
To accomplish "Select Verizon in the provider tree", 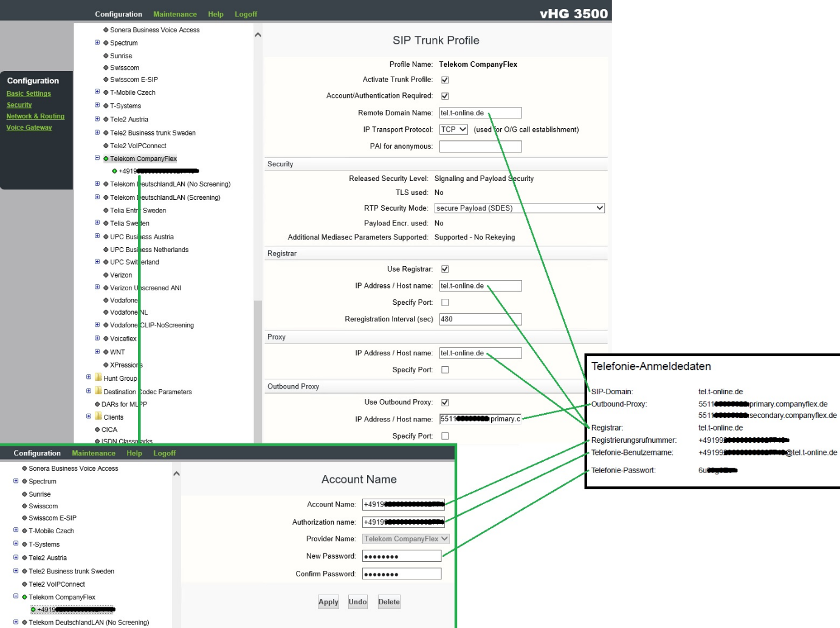I will (x=121, y=275).
